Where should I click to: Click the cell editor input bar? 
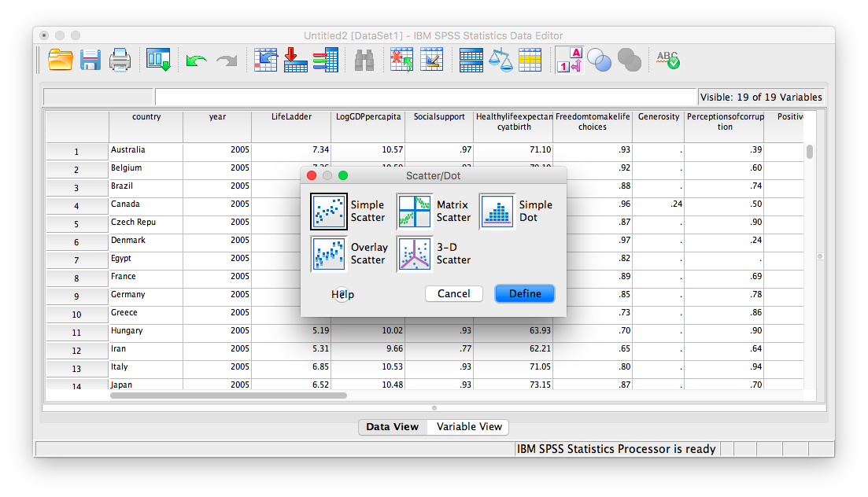click(x=426, y=97)
